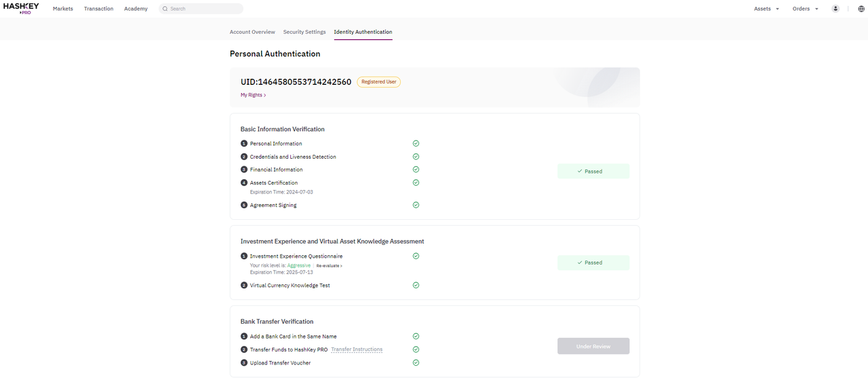Click the Registered User badge
This screenshot has height=382, width=868.
click(379, 82)
